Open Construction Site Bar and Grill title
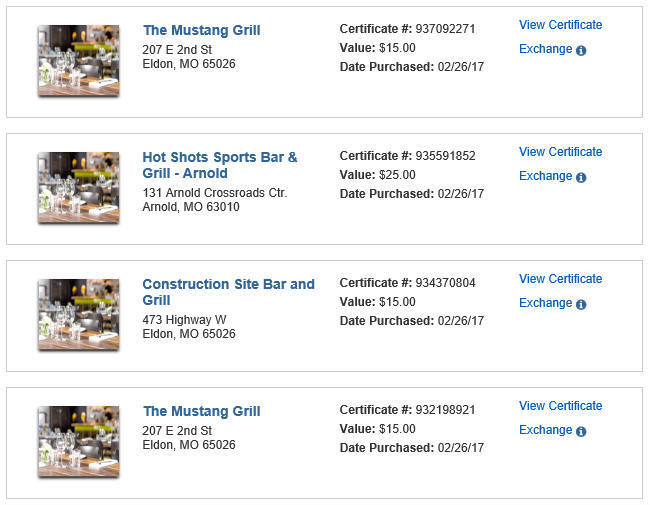 228,292
